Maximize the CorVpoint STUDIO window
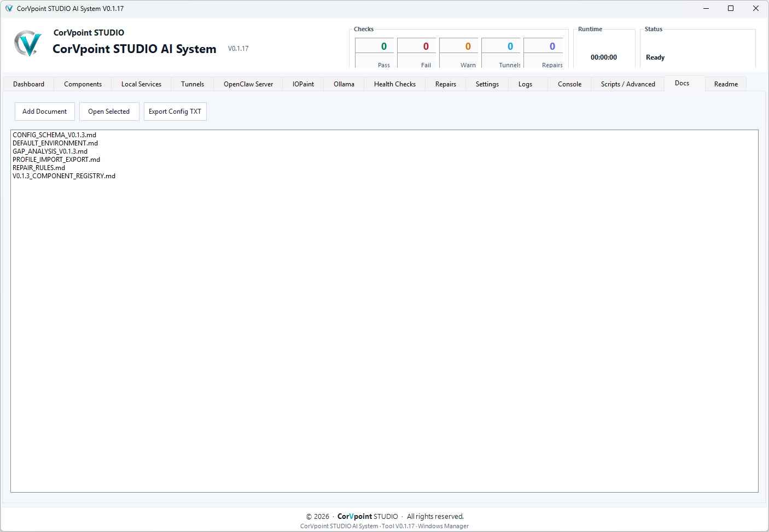Screen dimensions: 769x532 tap(731, 8)
